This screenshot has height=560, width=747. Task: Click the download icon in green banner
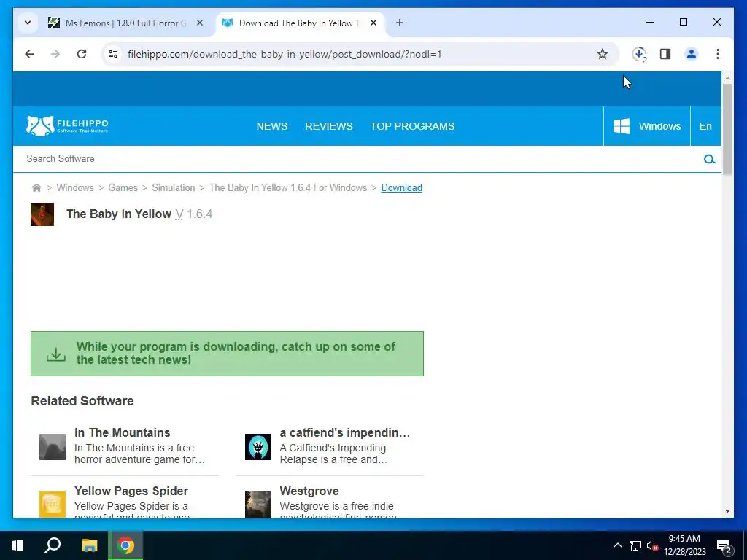click(55, 354)
